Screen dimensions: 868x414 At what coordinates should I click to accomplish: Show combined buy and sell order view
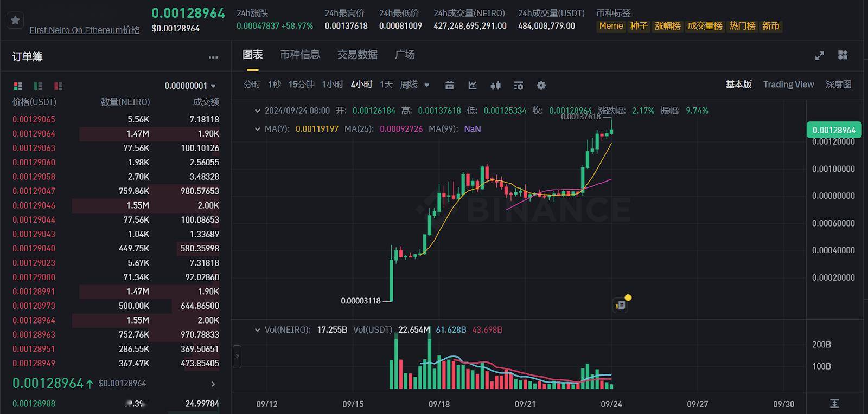click(18, 86)
